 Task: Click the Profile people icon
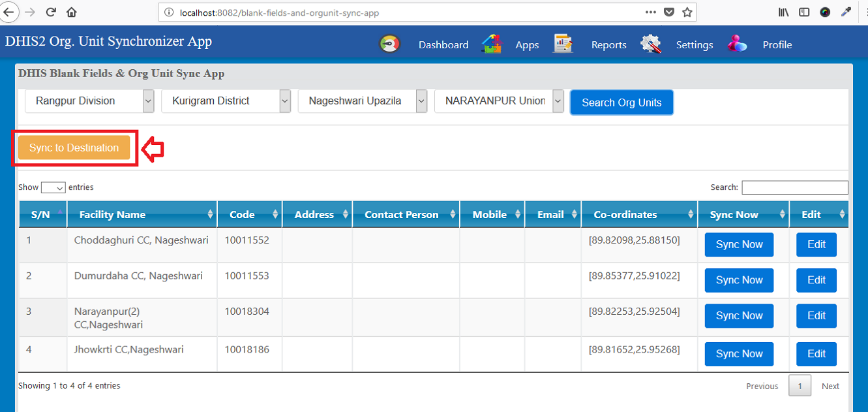737,44
